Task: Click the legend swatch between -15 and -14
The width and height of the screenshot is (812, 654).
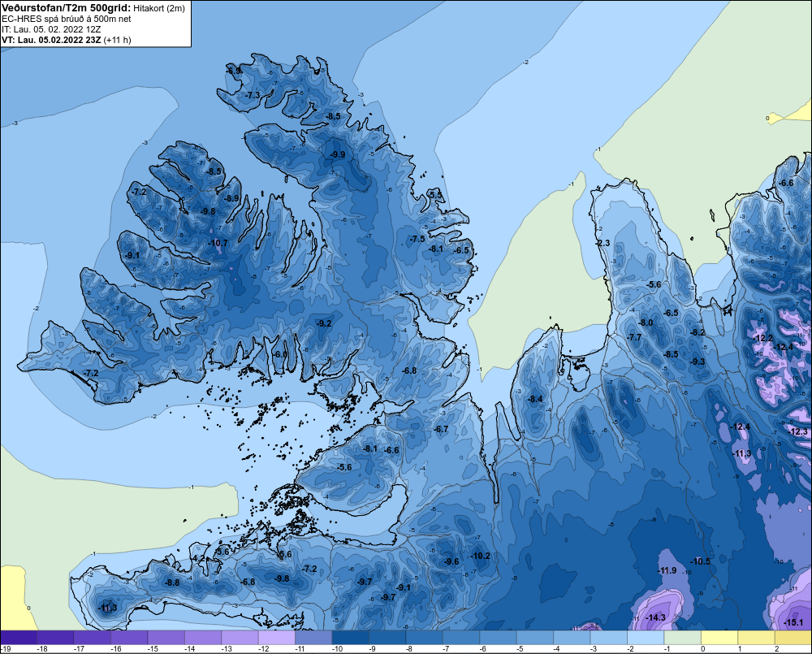Action: (x=166, y=637)
